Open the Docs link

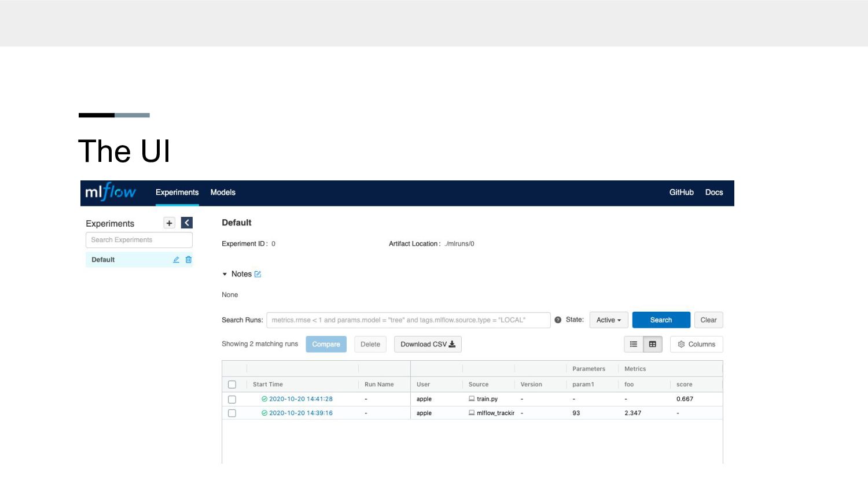click(714, 193)
